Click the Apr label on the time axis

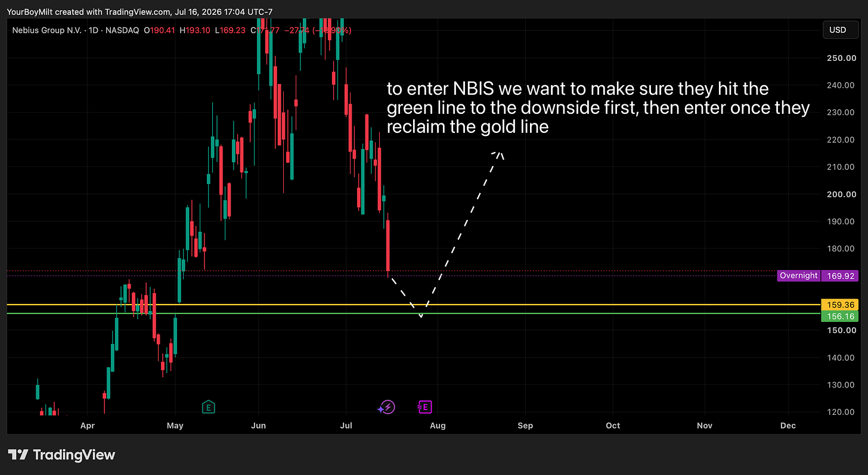click(x=88, y=426)
